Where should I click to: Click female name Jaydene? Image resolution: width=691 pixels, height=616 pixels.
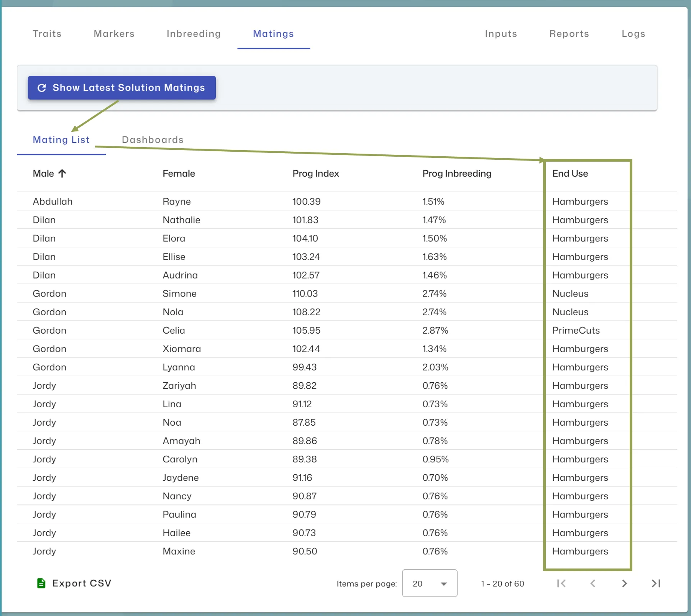click(x=181, y=477)
